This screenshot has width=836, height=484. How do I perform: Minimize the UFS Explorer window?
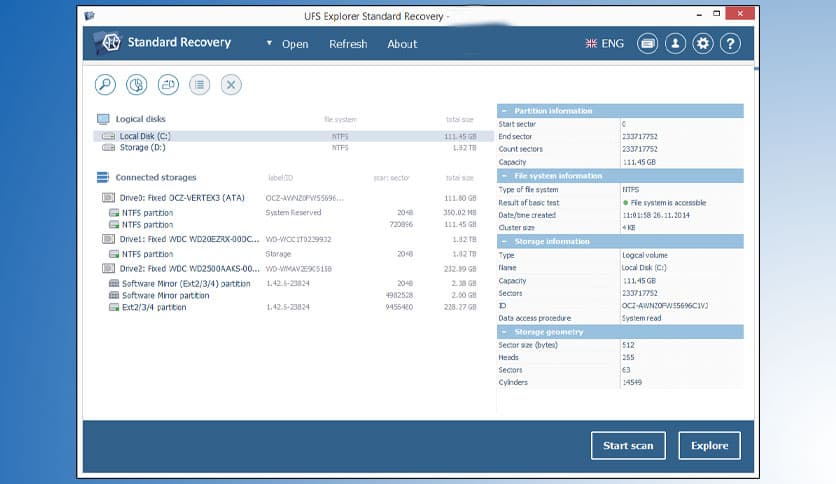(699, 14)
